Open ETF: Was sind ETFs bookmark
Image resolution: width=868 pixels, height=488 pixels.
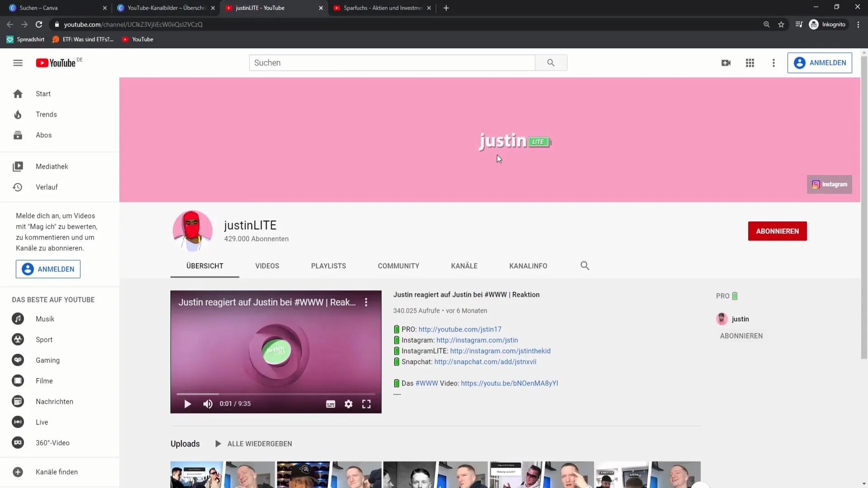tap(83, 39)
